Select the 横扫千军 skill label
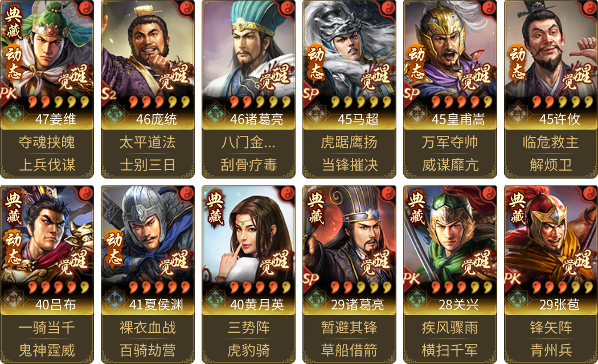 coord(450,350)
